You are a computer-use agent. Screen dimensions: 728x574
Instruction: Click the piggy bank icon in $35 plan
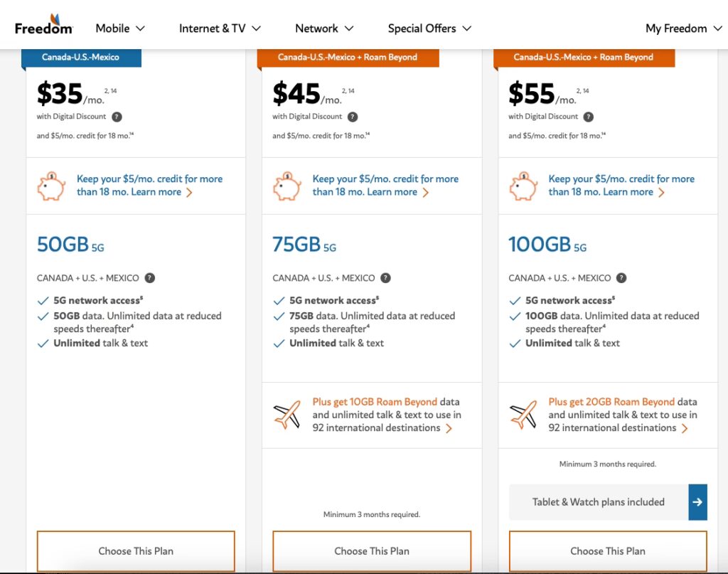51,186
